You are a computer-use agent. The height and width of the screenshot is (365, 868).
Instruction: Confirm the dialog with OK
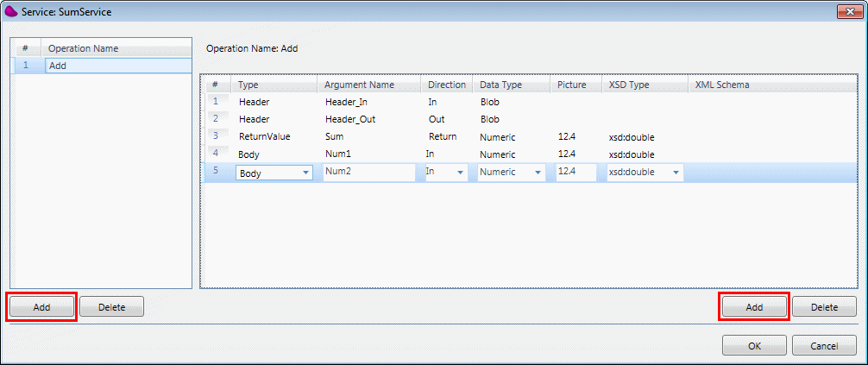(x=754, y=346)
